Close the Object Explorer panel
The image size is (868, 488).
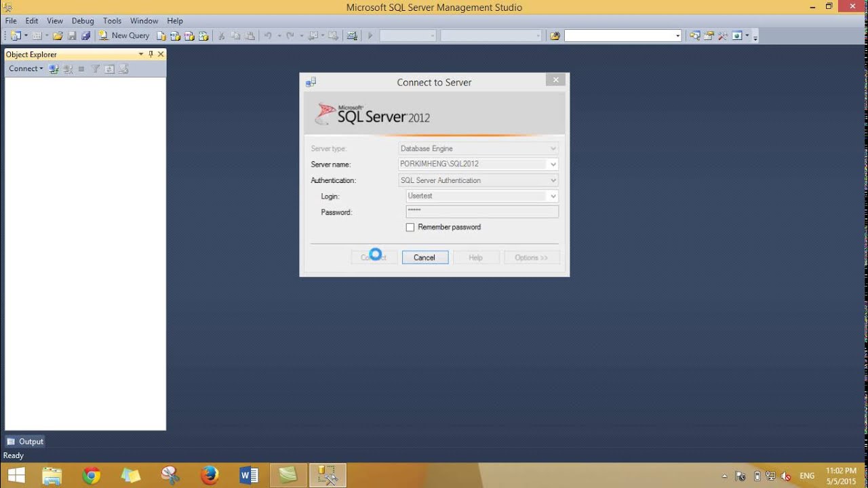pyautogui.click(x=161, y=54)
